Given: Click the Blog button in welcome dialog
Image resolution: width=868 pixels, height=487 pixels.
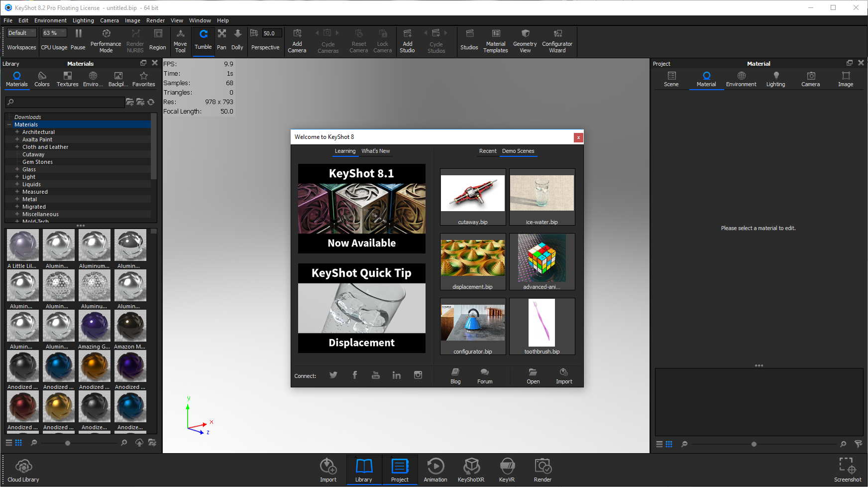Looking at the screenshot, I should [x=455, y=375].
